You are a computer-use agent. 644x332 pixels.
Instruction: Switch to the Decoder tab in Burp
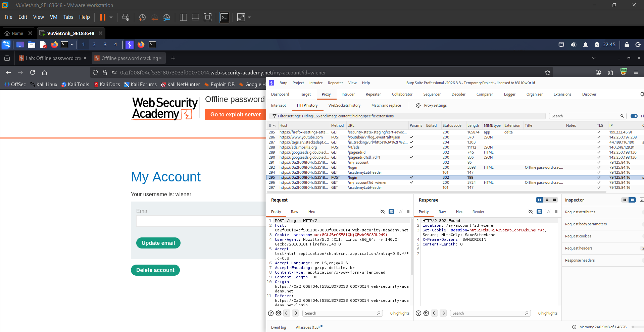click(x=458, y=94)
